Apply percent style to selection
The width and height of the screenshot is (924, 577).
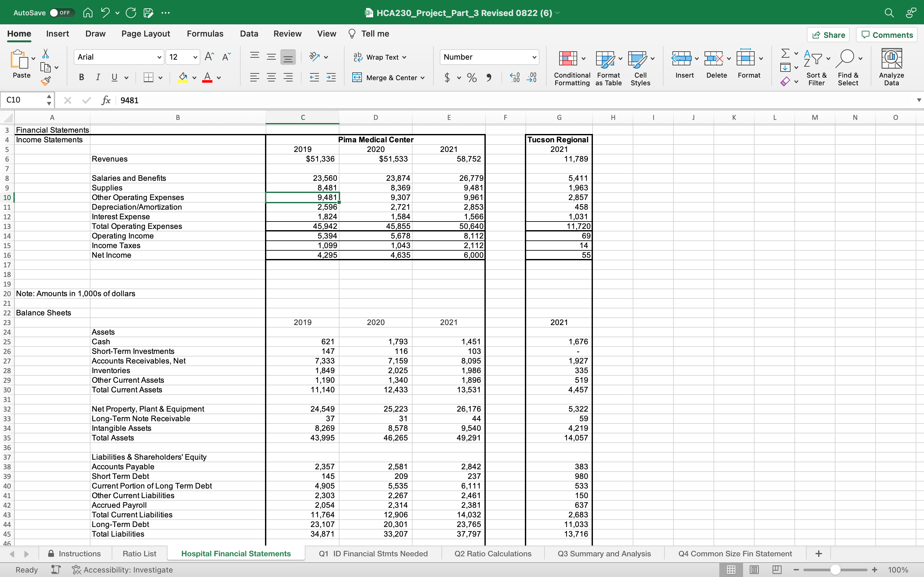(472, 78)
